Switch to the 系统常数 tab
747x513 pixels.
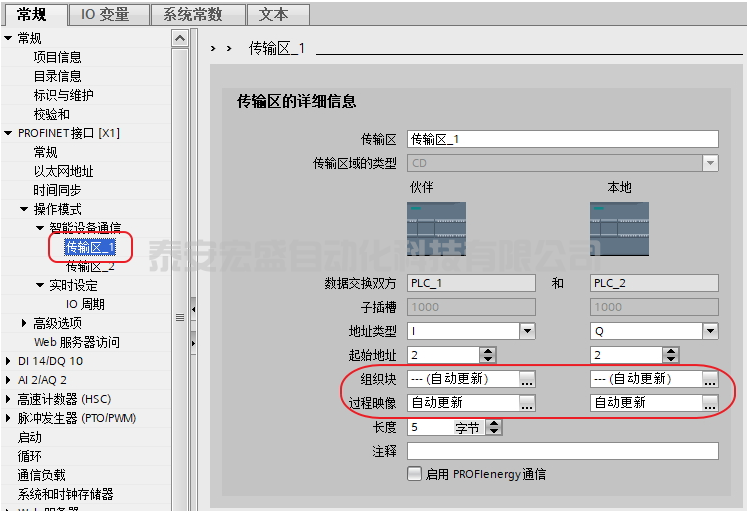tap(198, 14)
